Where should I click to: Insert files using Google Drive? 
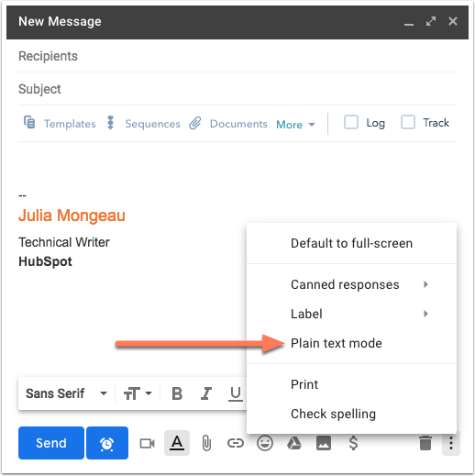(x=294, y=443)
